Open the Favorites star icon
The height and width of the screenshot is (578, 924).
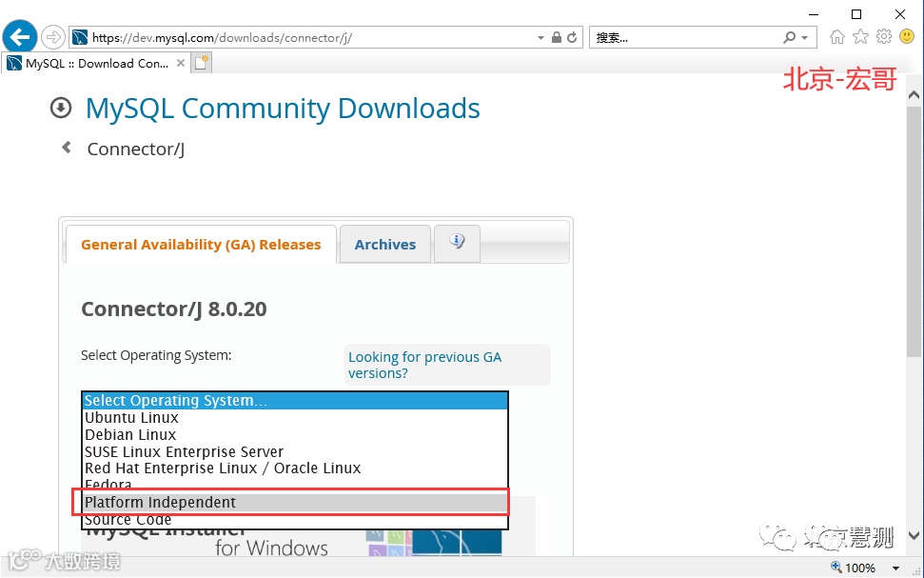pos(860,37)
